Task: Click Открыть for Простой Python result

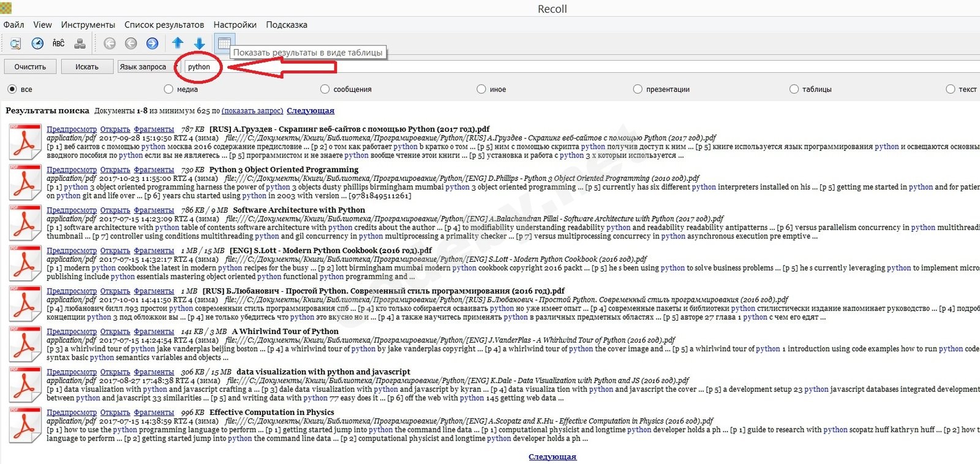Action: 115,291
